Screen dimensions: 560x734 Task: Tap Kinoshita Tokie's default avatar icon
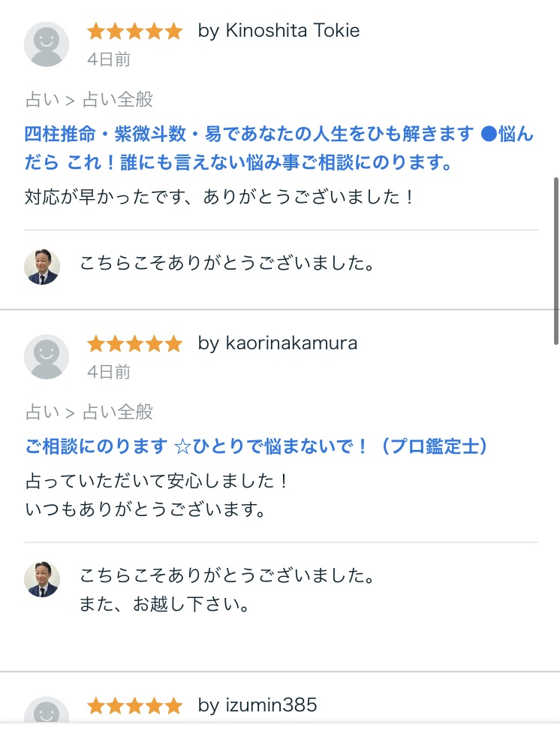tap(47, 44)
